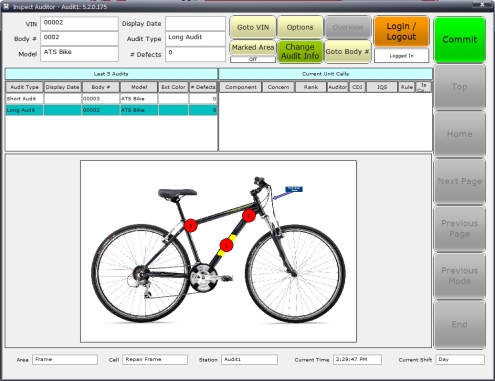Click the Ext Color column header

coord(173,87)
